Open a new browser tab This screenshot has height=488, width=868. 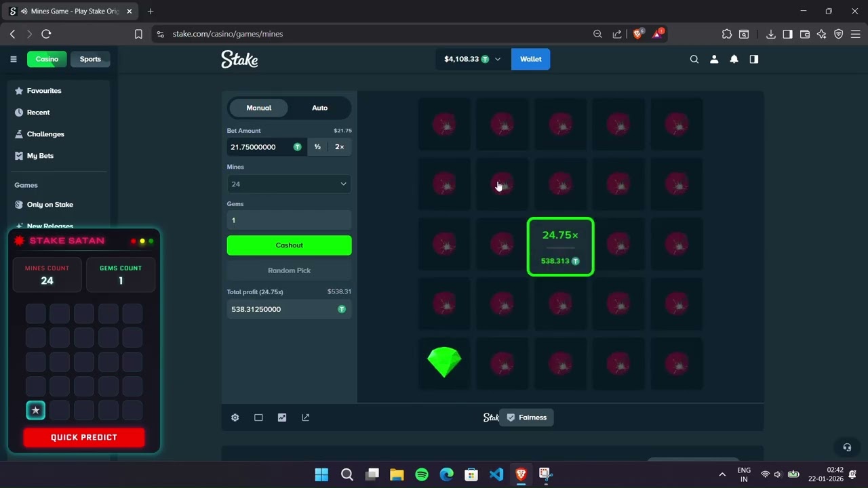pyautogui.click(x=151, y=12)
